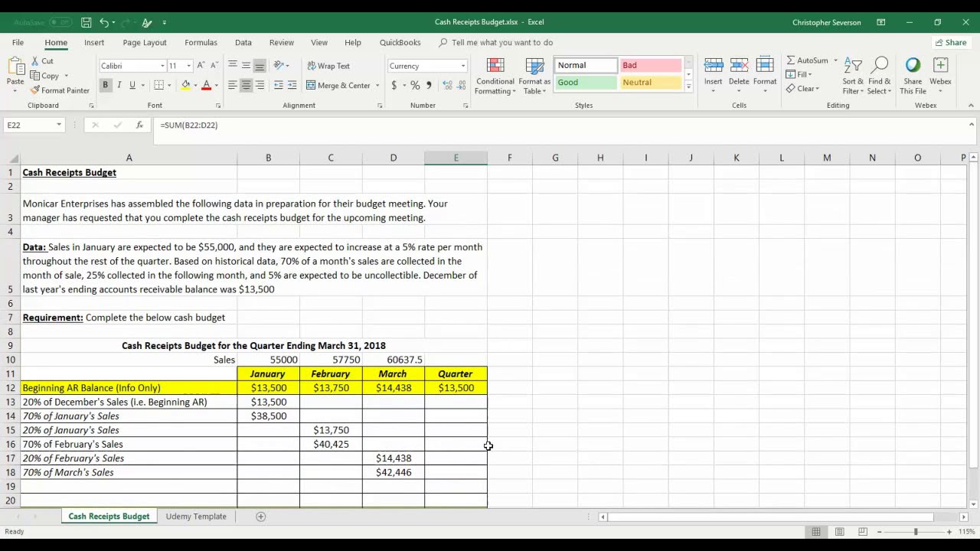Toggle Underline formatting
980x551 pixels.
coord(132,86)
